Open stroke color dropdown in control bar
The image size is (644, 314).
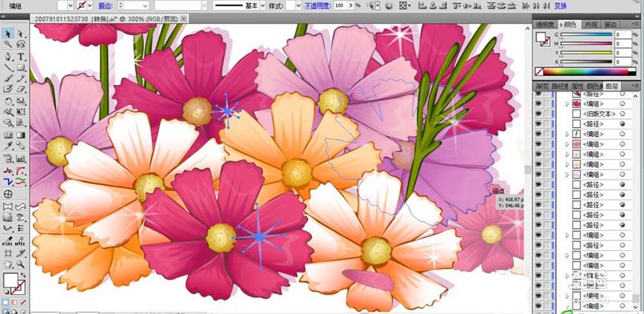[89, 6]
